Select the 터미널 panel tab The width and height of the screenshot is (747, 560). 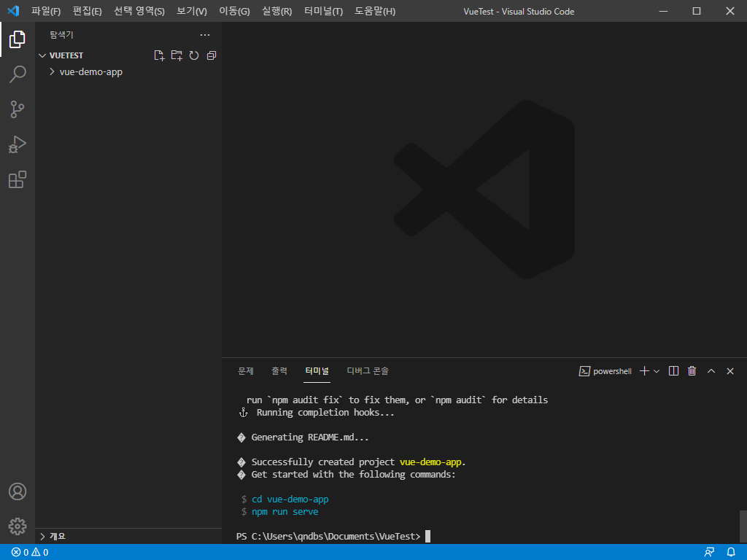click(317, 371)
